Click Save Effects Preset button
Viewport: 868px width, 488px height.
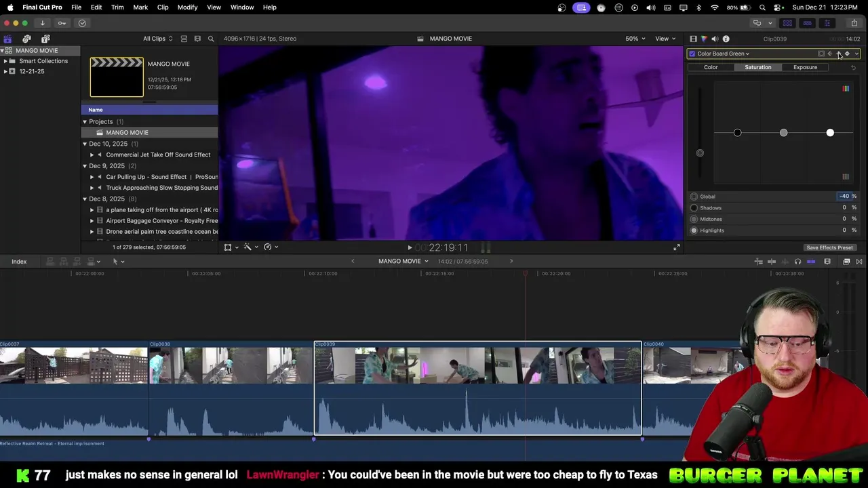[829, 248]
